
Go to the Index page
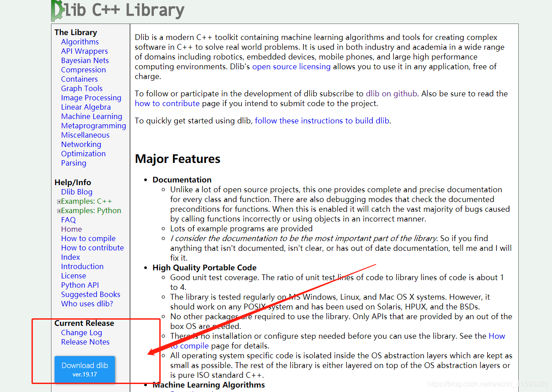(x=71, y=257)
